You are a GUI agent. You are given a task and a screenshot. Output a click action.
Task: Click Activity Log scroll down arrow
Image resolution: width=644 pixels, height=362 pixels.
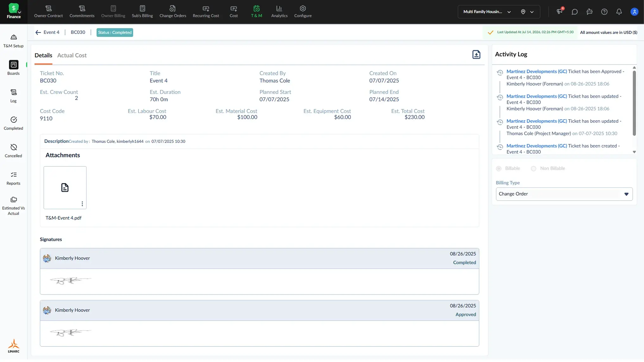634,152
